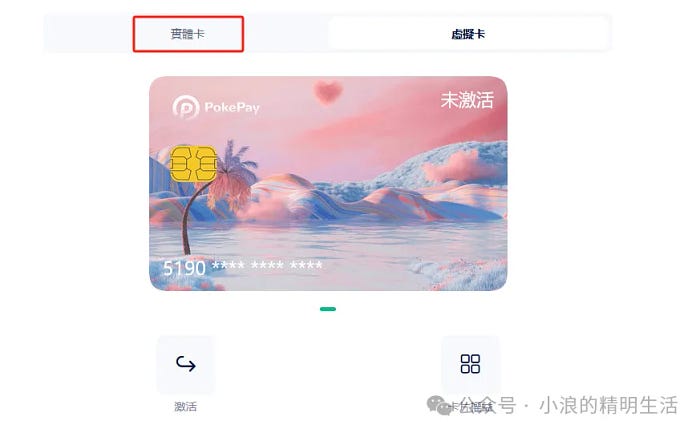Switch to the 虛擬卡 tab
Screen dimensions: 700x433
(468, 34)
